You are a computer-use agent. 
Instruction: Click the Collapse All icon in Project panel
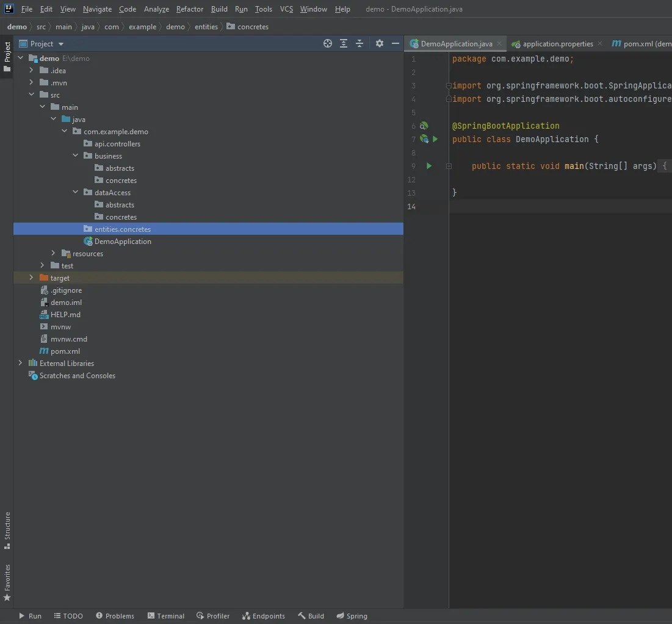(x=359, y=43)
